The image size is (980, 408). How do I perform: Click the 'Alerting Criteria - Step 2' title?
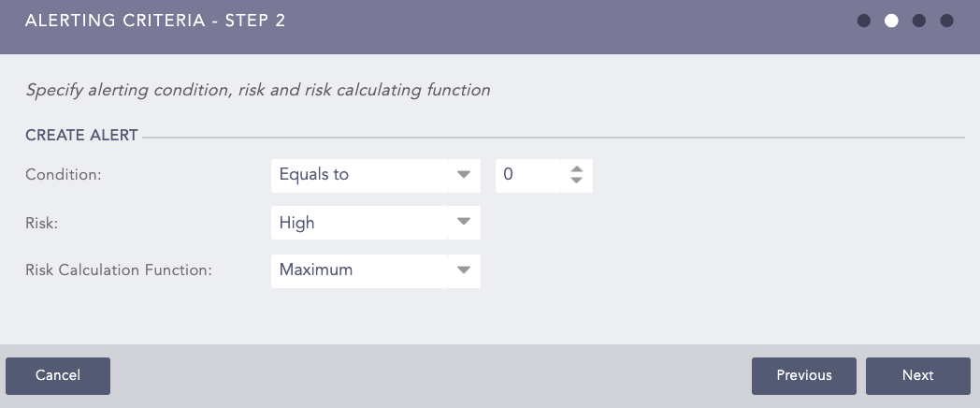[155, 21]
